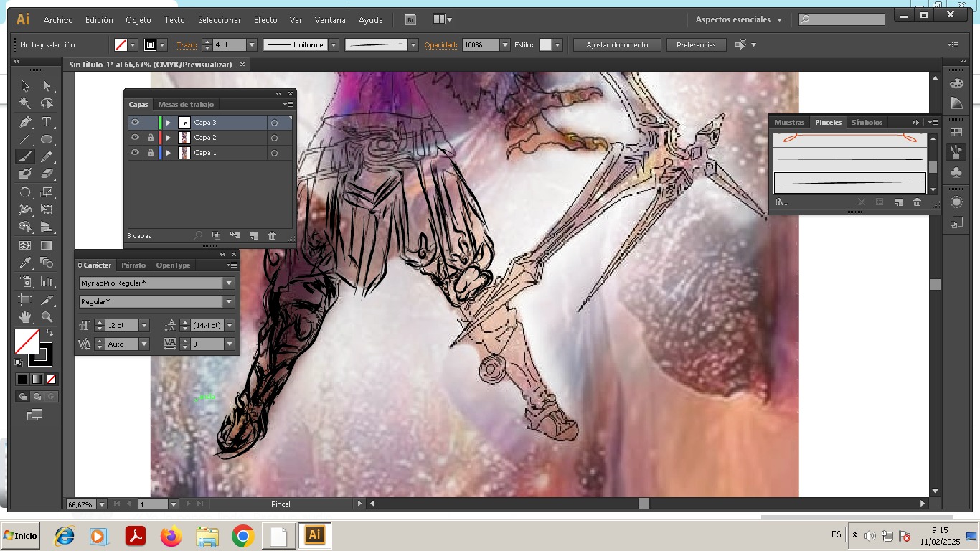Image resolution: width=980 pixels, height=551 pixels.
Task: Select the Eraser tool
Action: point(47,174)
